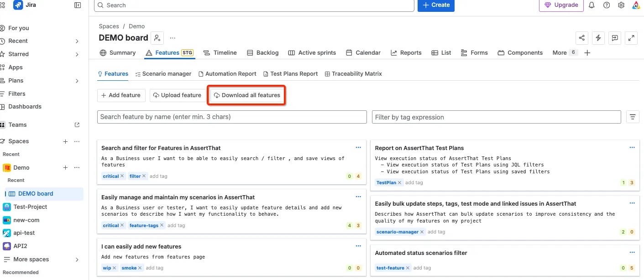The height and width of the screenshot is (280, 644).
Task: Open the notifications bell
Action: click(592, 5)
